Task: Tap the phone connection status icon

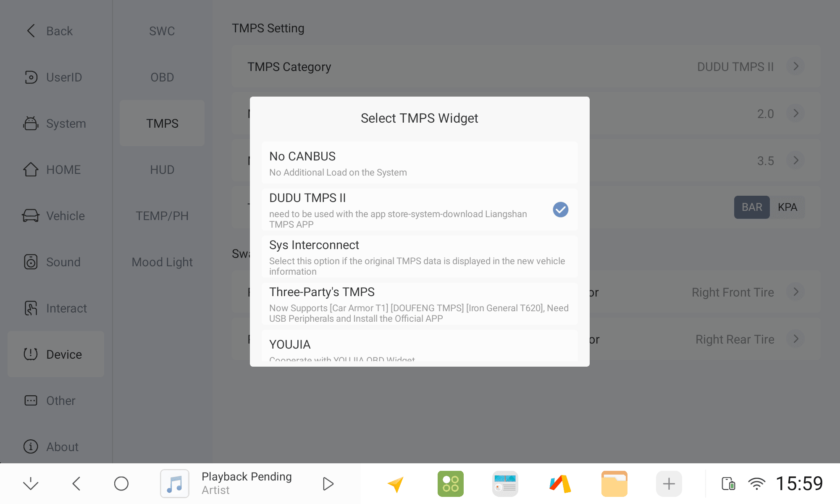Action: [x=728, y=484]
